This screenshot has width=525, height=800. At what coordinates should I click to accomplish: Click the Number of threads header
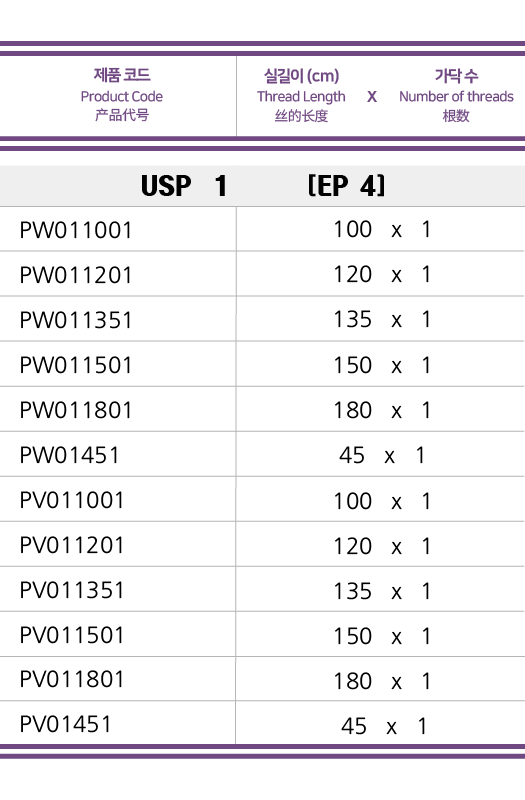coord(456,96)
